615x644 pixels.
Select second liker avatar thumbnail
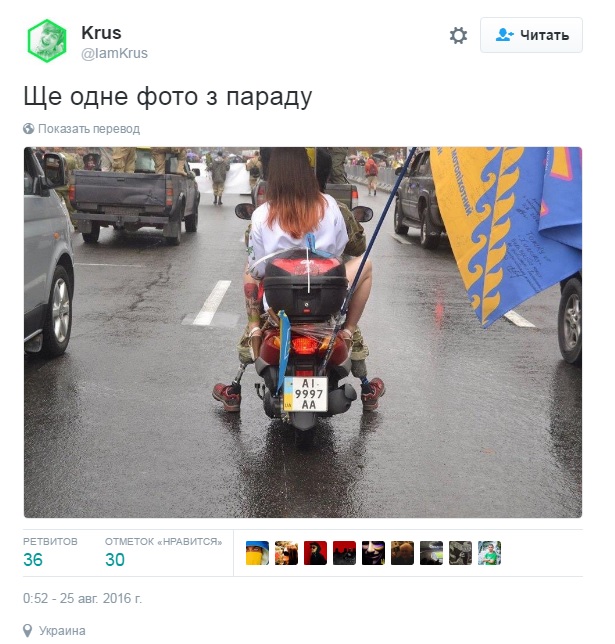[x=286, y=553]
